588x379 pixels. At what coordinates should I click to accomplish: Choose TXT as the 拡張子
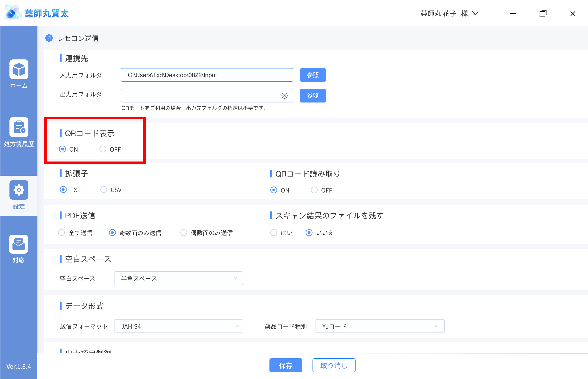pyautogui.click(x=63, y=190)
